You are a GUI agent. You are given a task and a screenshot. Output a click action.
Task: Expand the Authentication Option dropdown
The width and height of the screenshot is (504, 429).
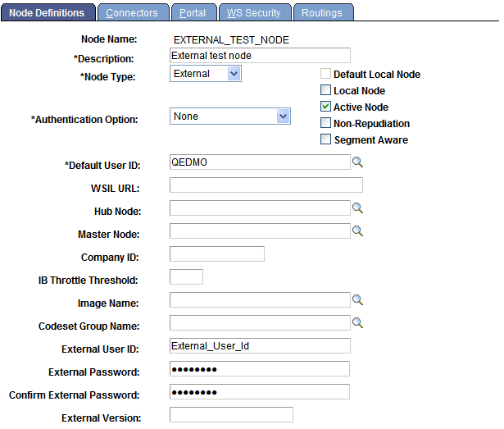pyautogui.click(x=230, y=116)
